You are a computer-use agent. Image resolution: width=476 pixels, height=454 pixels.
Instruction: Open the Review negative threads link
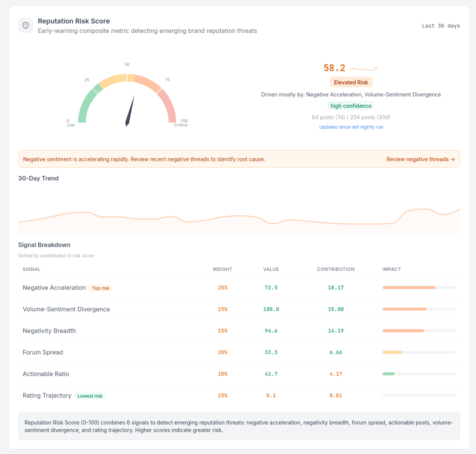420,159
